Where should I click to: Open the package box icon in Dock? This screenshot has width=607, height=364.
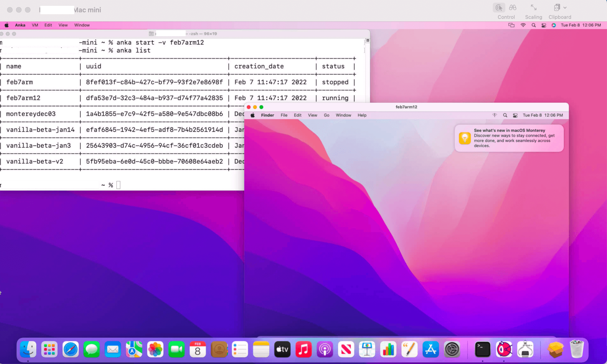555,349
